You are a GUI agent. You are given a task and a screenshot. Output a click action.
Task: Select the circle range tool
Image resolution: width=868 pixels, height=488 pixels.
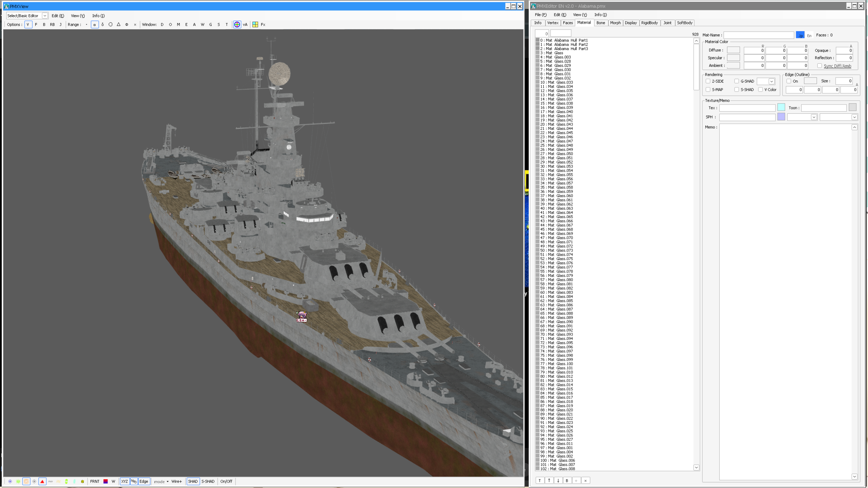pyautogui.click(x=110, y=24)
